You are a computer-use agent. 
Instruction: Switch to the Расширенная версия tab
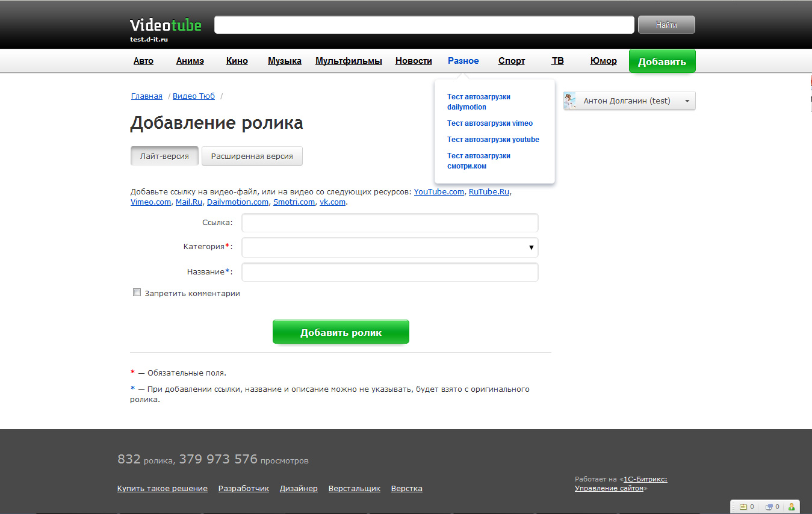coord(252,156)
